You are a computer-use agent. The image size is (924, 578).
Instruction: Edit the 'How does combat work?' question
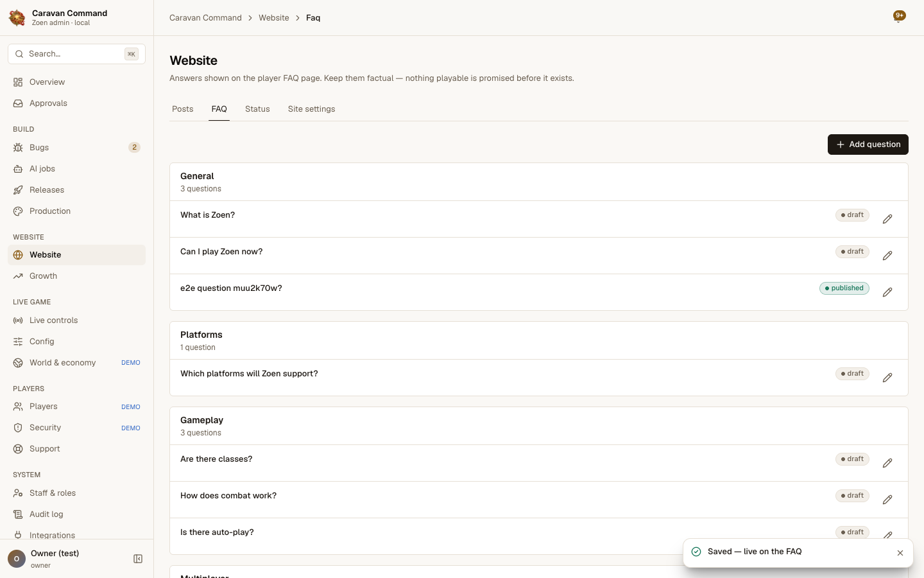coord(887,500)
